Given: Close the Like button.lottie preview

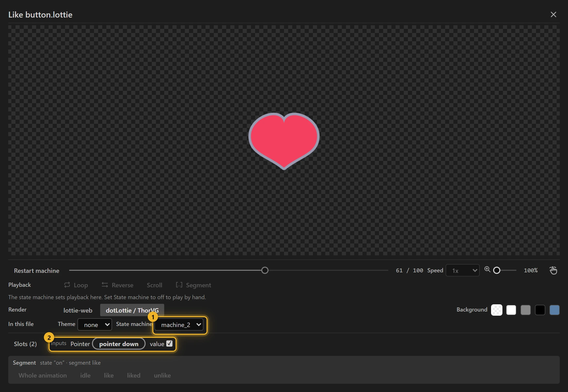Looking at the screenshot, I should coord(553,14).
